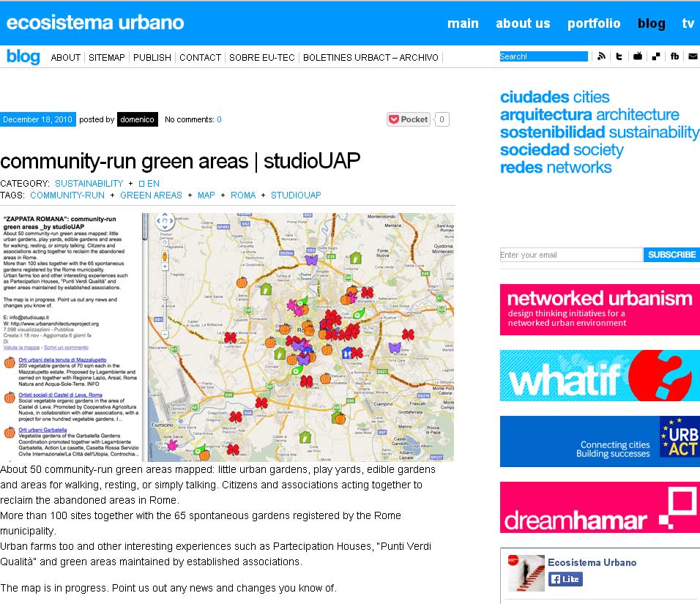Click pumpkin marker beside La Giustiniana
The image size is (700, 604).
coord(242,282)
